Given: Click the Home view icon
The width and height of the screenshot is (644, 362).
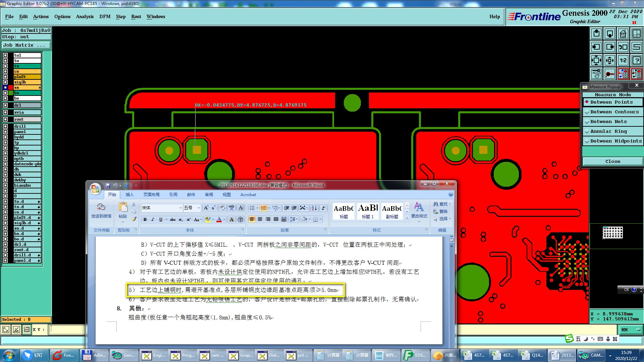Looking at the screenshot, I should pyautogui.click(x=623, y=34).
